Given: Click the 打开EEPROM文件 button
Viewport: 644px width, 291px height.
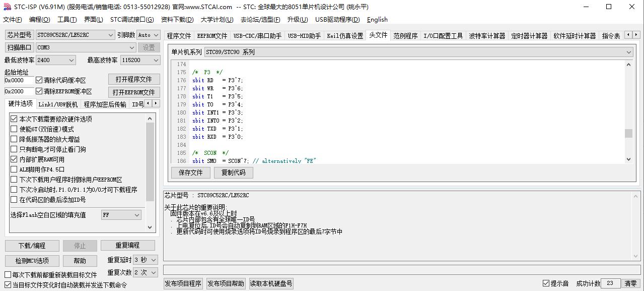Looking at the screenshot, I should coord(134,92).
